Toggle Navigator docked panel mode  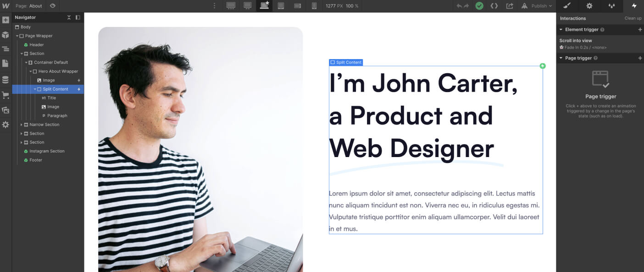point(78,17)
